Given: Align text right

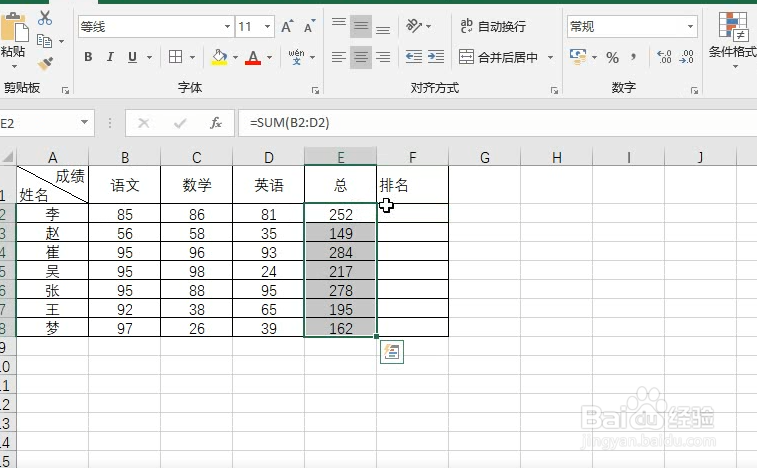Looking at the screenshot, I should pos(383,57).
